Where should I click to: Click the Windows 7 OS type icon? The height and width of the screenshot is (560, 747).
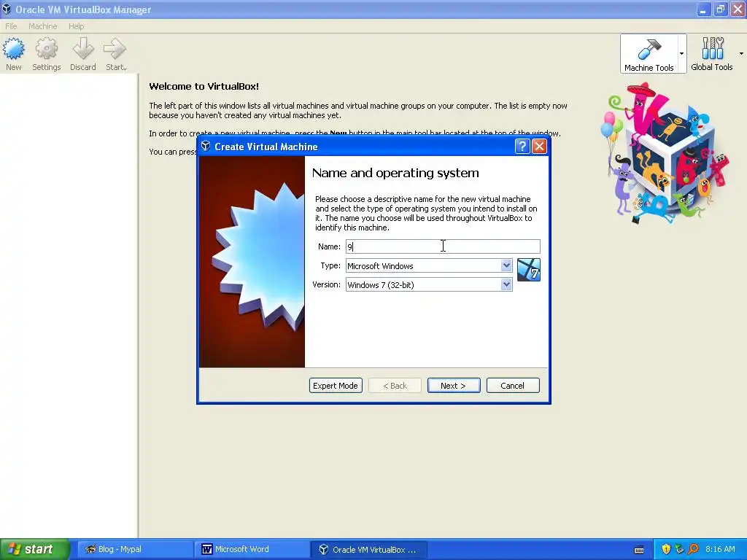(x=528, y=270)
